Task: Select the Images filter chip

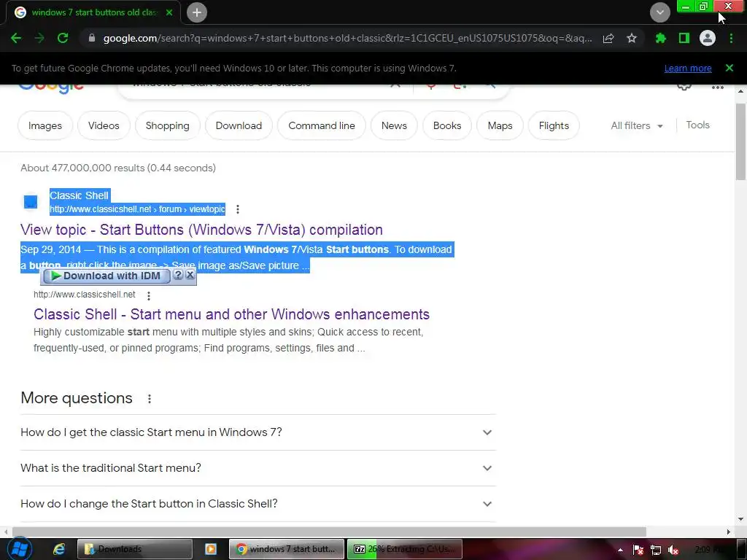Action: click(45, 125)
